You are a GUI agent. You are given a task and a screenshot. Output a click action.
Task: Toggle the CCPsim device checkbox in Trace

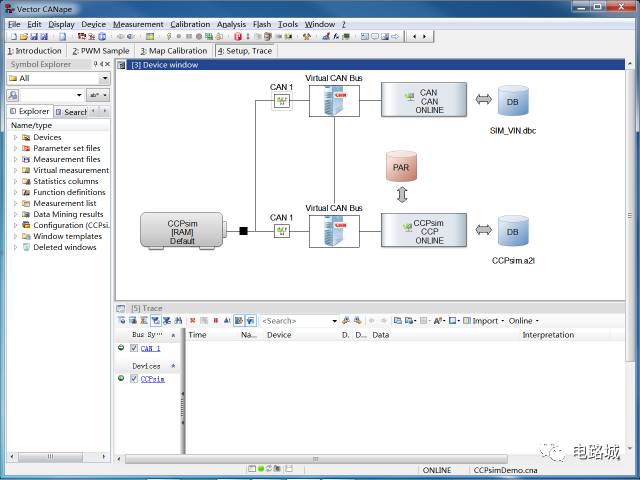[x=134, y=379]
